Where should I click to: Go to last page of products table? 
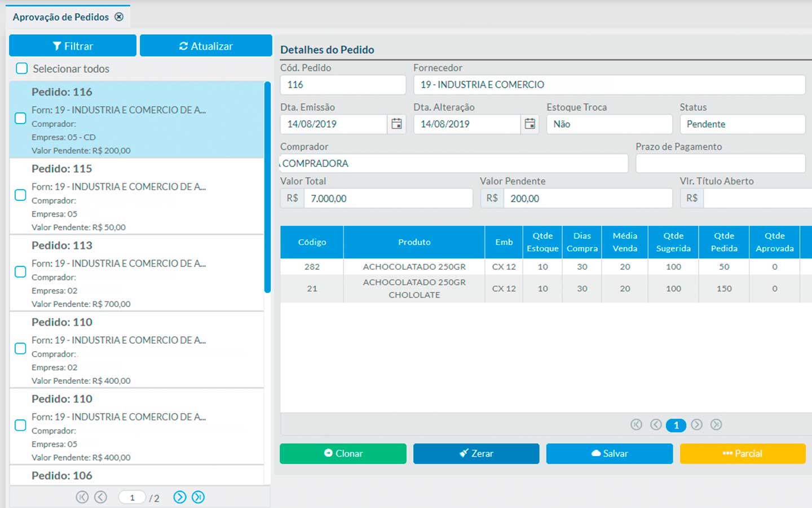pos(716,424)
